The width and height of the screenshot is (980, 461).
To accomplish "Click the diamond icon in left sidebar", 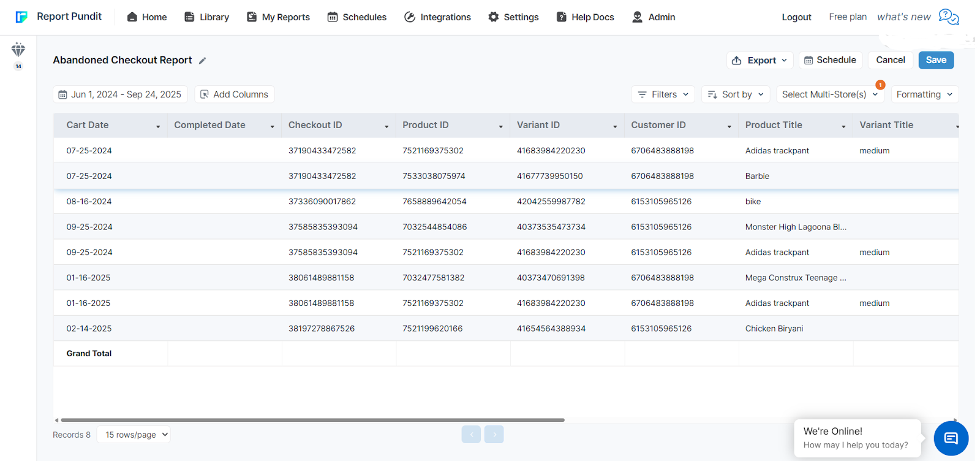I will [18, 50].
